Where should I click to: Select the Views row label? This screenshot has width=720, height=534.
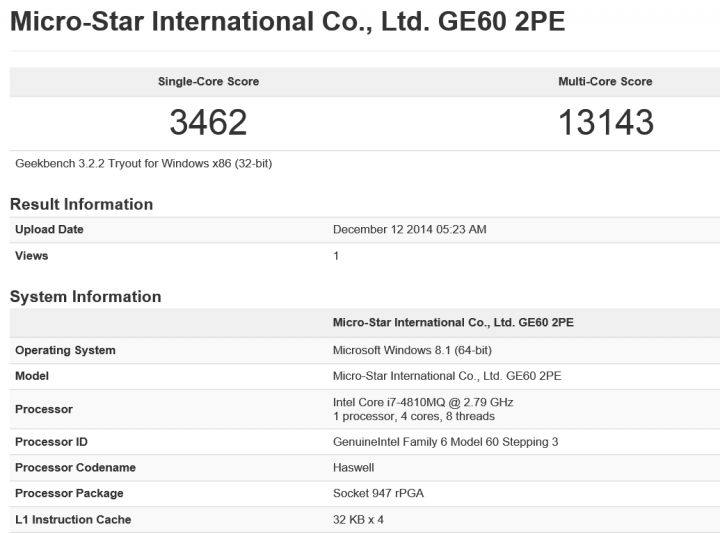32,256
